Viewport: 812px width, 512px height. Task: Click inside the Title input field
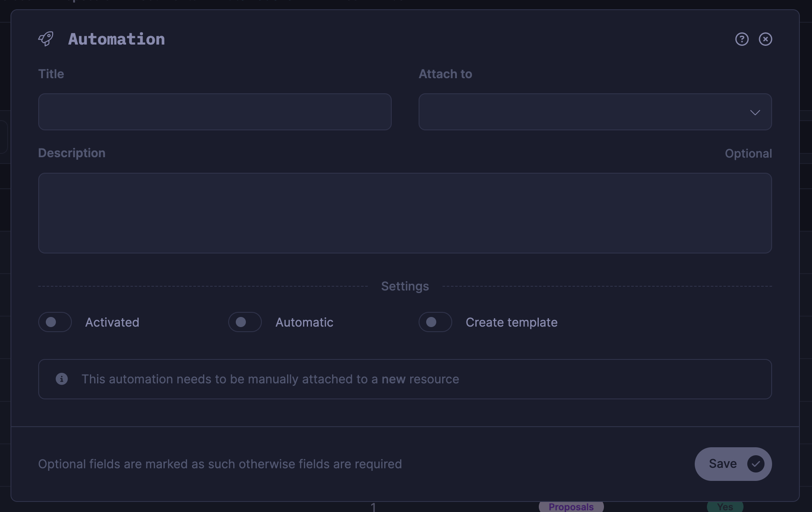[x=215, y=112]
